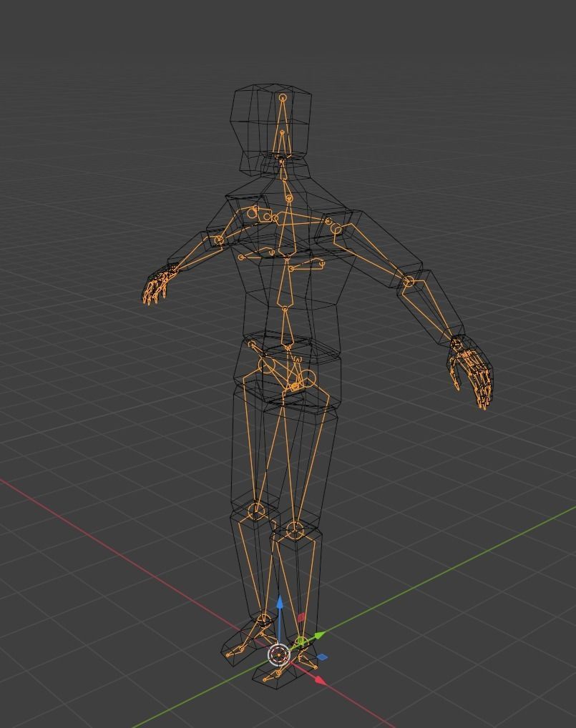The image size is (576, 728).
Task: Select the joint circle at the armature's upper knee
Action: [x=255, y=511]
